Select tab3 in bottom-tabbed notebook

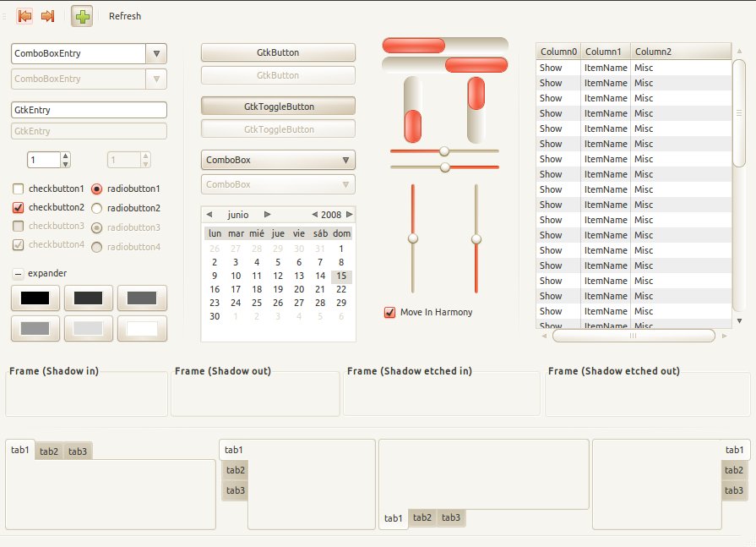[451, 517]
